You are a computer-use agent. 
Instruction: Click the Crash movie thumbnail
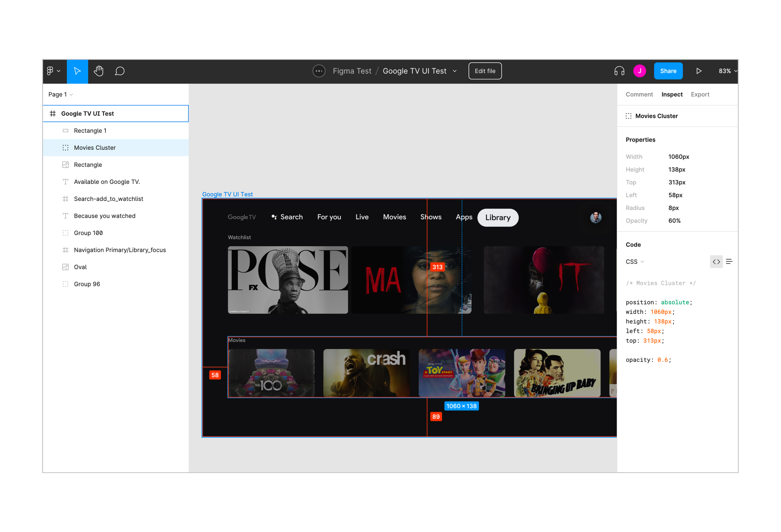pyautogui.click(x=366, y=373)
